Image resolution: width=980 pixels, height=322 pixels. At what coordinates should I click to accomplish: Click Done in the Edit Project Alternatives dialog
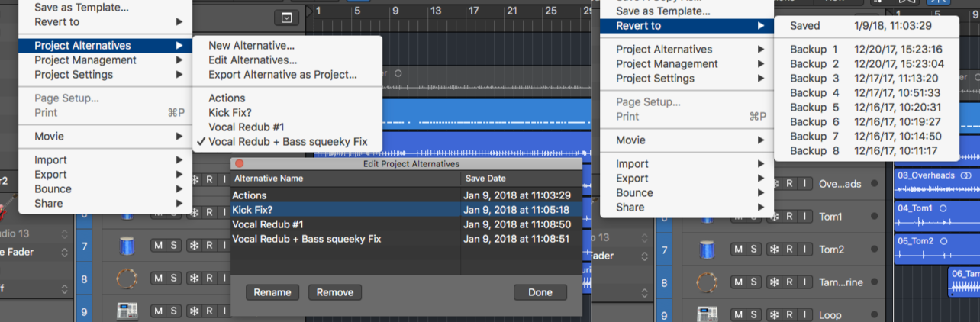[540, 292]
